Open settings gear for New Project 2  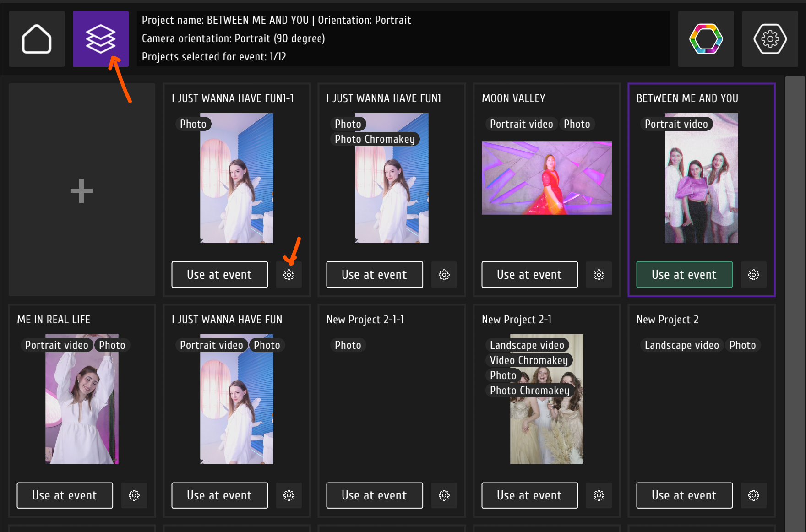tap(754, 495)
